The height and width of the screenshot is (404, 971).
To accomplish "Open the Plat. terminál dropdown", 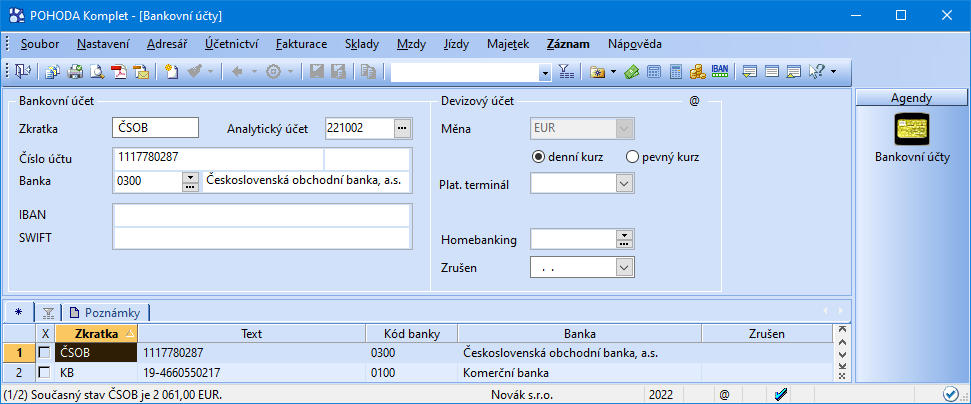I will pyautogui.click(x=625, y=183).
